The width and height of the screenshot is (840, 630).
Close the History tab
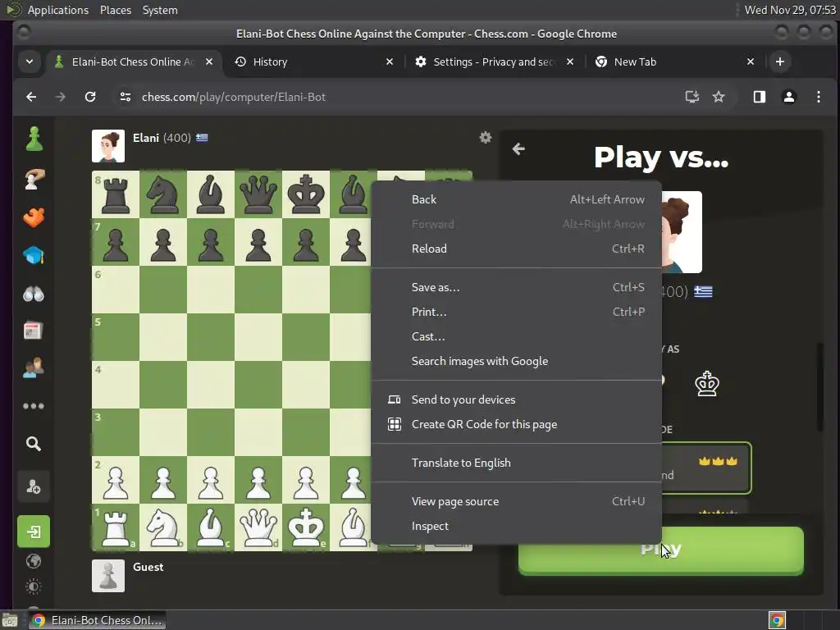click(x=390, y=62)
